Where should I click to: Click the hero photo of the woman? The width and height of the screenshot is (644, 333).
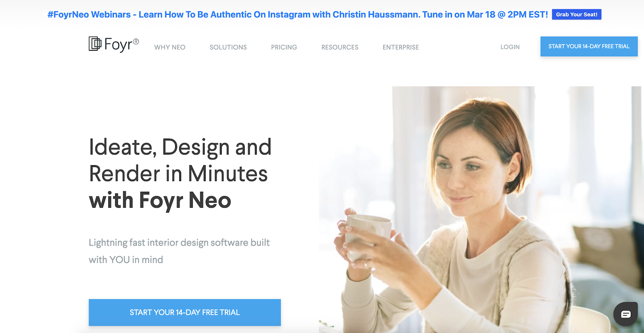click(x=481, y=209)
